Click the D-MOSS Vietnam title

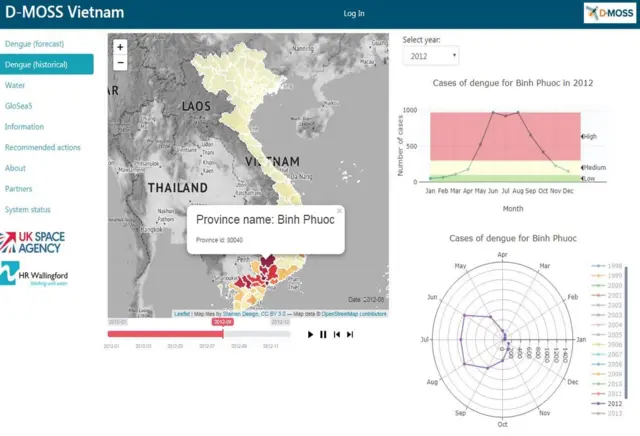coord(64,12)
